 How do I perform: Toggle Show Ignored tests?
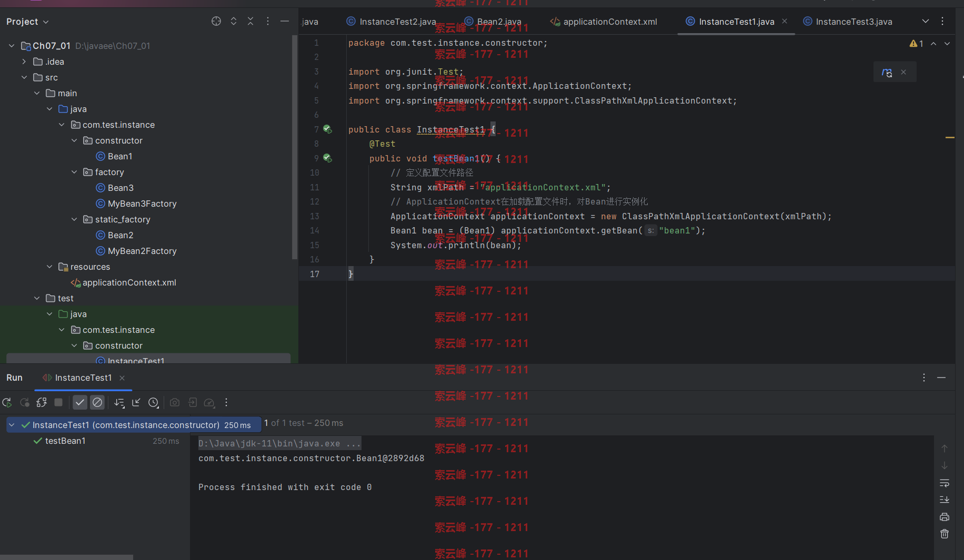point(97,402)
